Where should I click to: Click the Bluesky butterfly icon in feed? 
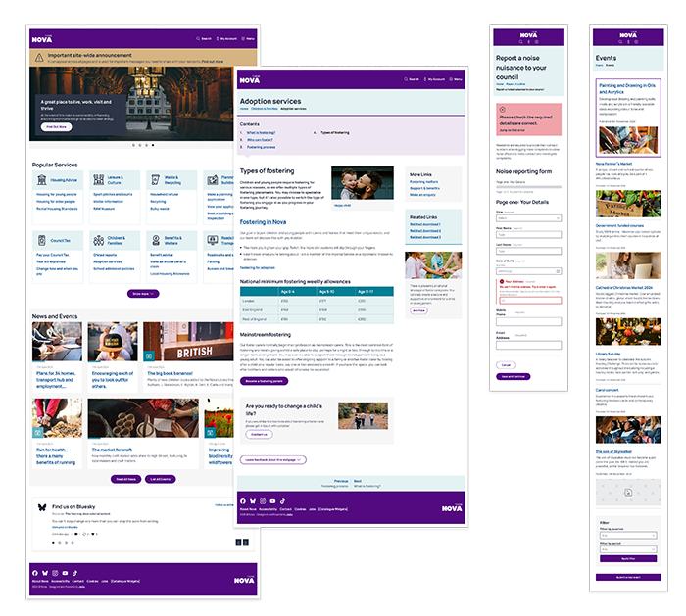point(42,507)
